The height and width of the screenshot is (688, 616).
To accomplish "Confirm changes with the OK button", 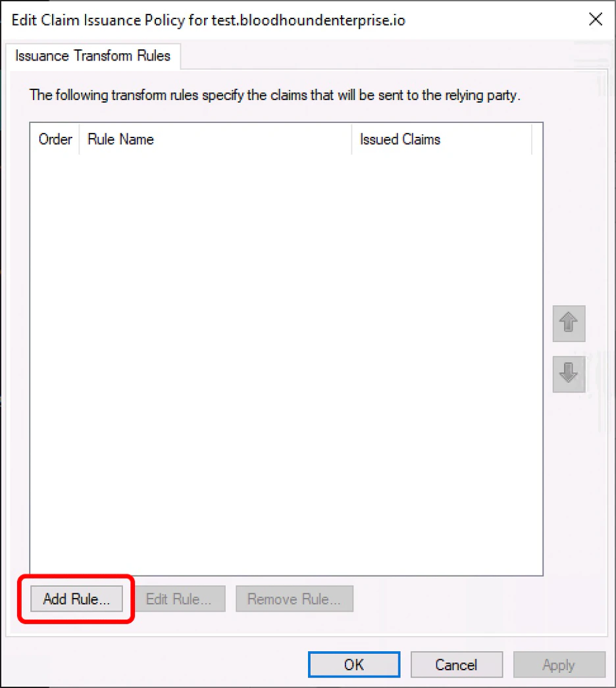I will point(354,664).
